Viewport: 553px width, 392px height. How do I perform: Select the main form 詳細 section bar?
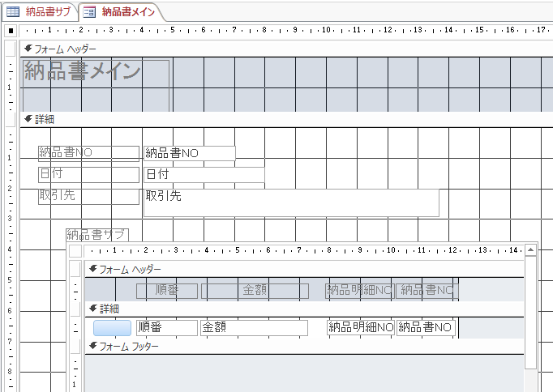[276, 119]
